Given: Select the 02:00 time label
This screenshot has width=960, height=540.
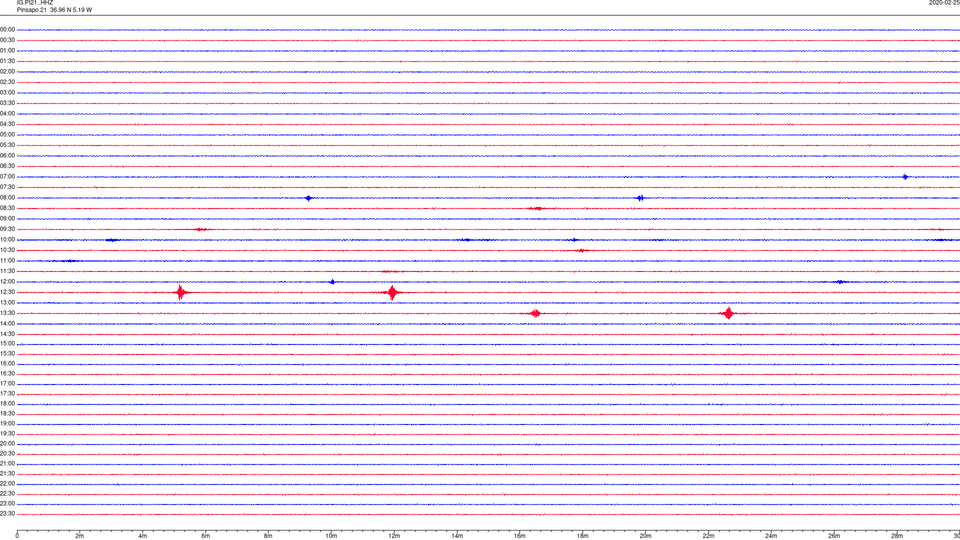Looking at the screenshot, I should pyautogui.click(x=7, y=72).
